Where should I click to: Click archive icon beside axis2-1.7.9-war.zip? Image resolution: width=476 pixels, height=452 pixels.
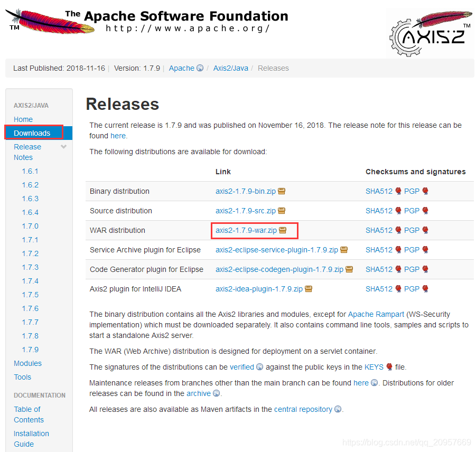[283, 231]
